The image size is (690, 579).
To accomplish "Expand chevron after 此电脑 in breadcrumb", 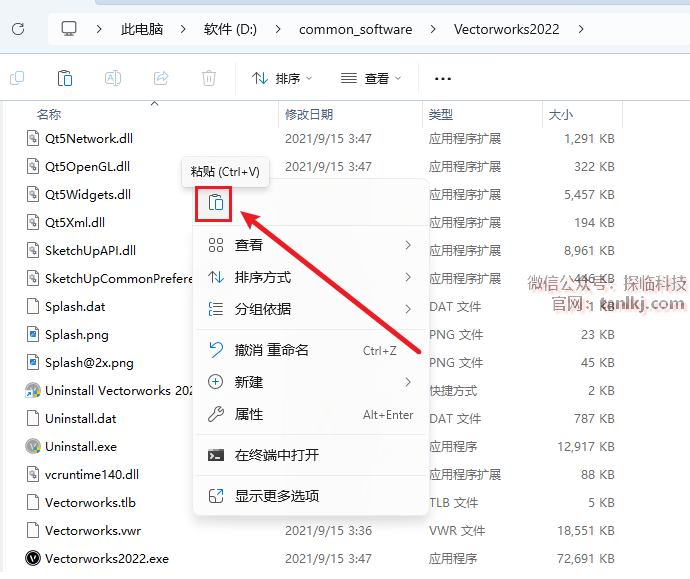I will click(183, 29).
